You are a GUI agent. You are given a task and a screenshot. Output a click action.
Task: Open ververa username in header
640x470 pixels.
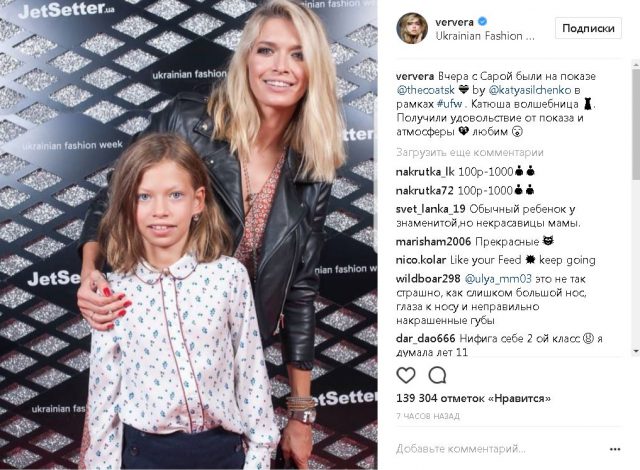tap(454, 22)
